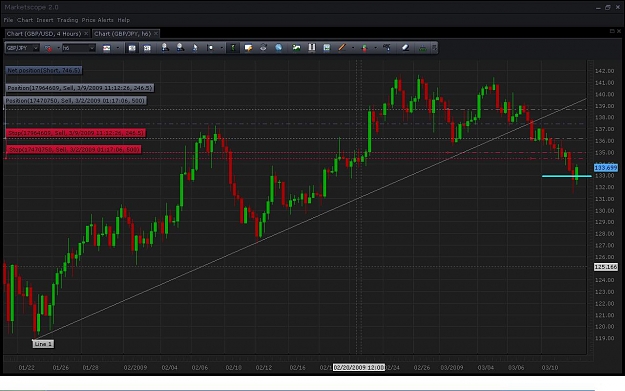Click the blue current price tag 133.699
The height and width of the screenshot is (391, 625).
point(606,168)
